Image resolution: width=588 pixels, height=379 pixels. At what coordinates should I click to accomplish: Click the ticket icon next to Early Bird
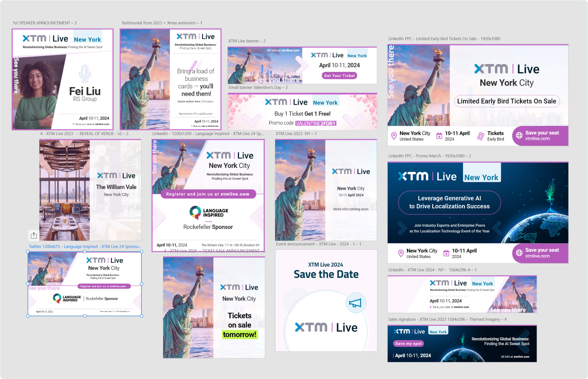pos(481,136)
